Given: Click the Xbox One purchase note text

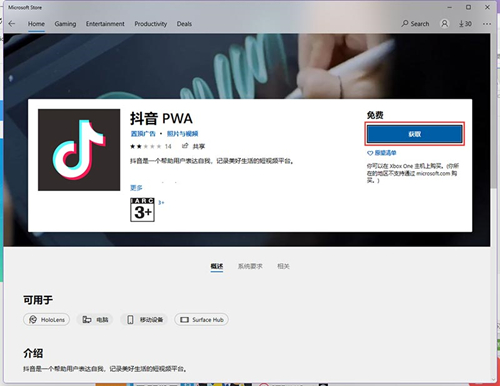Looking at the screenshot, I should click(x=413, y=173).
